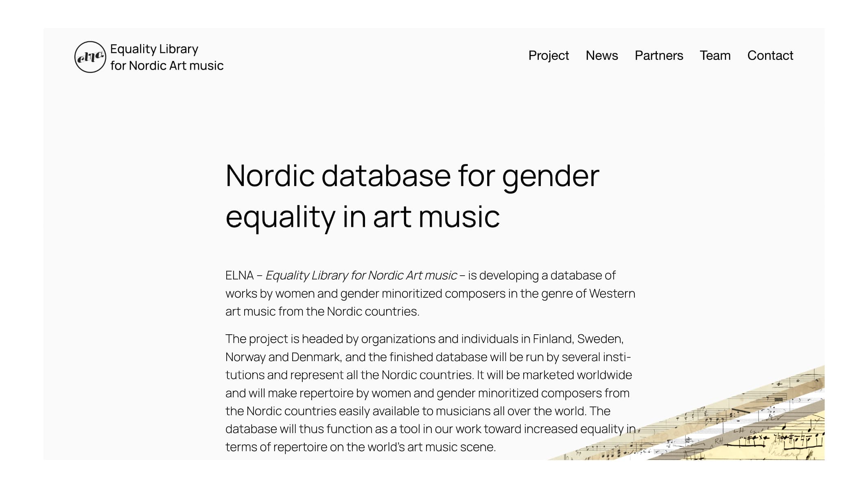Screen dimensions: 868x488
Task: Open the Partners menu item
Action: (659, 55)
